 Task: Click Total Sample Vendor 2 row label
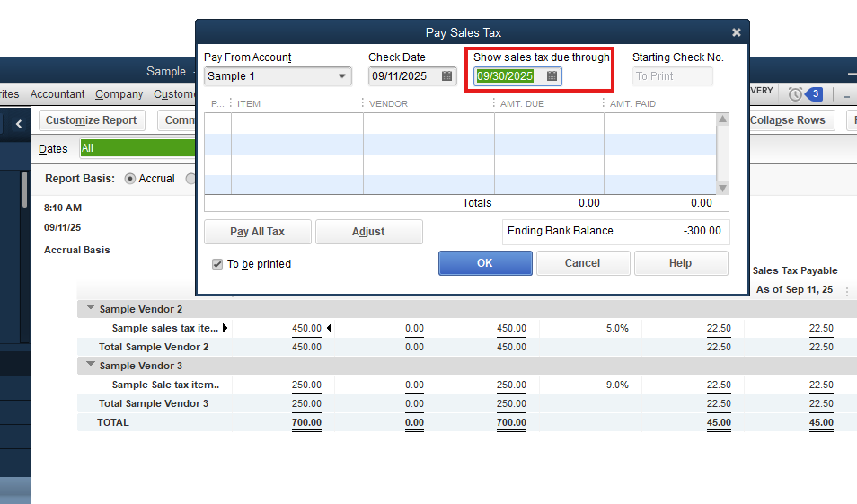tap(154, 347)
